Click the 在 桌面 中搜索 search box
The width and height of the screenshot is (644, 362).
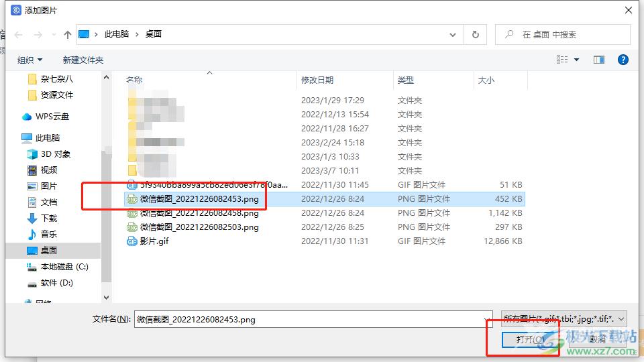(x=563, y=34)
